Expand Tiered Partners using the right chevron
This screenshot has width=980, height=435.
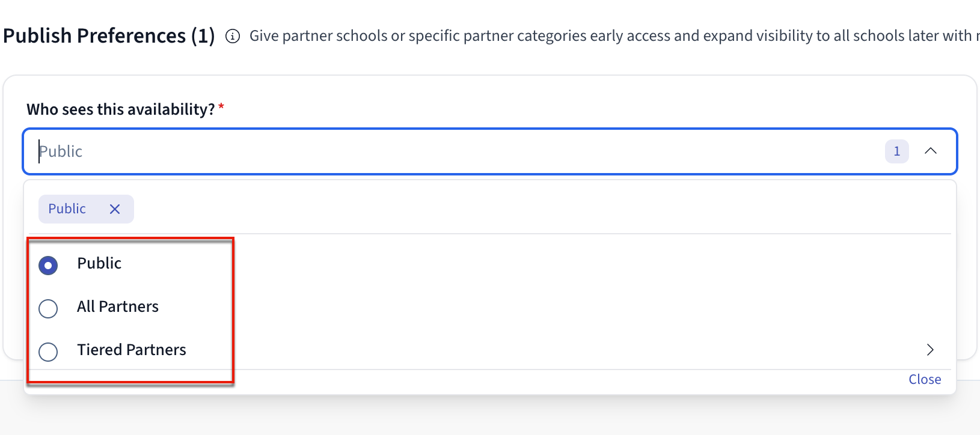pos(930,350)
